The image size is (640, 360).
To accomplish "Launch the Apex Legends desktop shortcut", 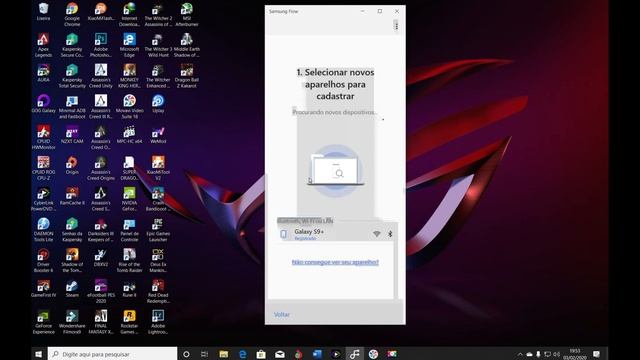I will pyautogui.click(x=43, y=45).
